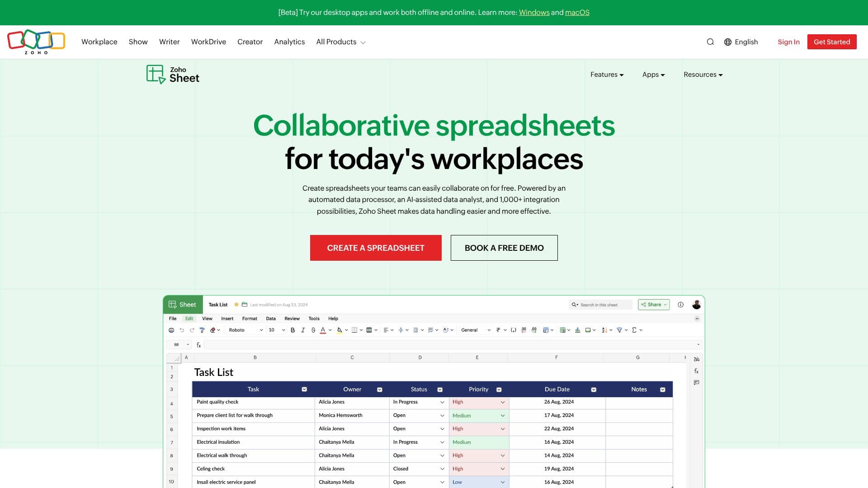This screenshot has height=488, width=868.
Task: Click the Insert Chart bar icon
Action: tap(578, 330)
